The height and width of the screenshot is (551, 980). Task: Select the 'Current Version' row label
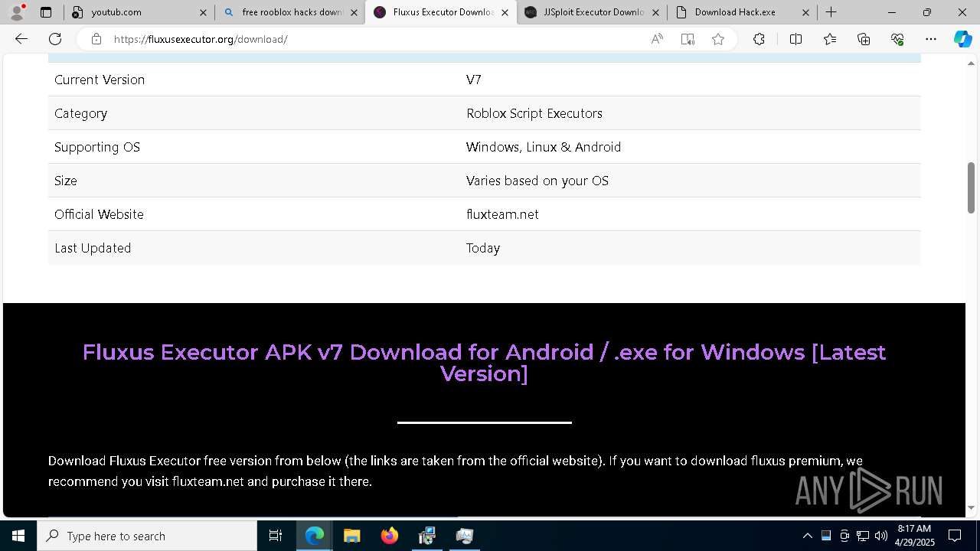click(x=100, y=80)
